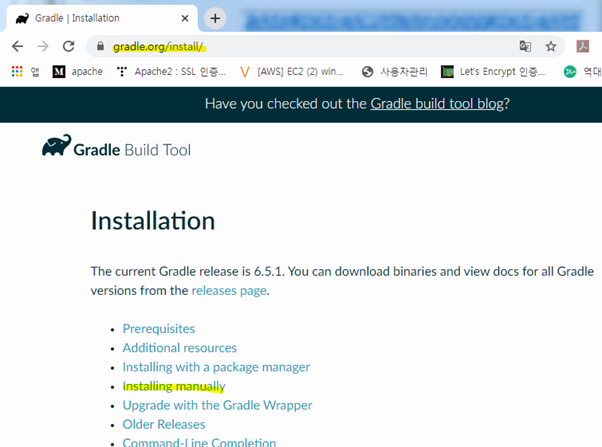Open the Apache2 SSL bookmark

[x=171, y=71]
